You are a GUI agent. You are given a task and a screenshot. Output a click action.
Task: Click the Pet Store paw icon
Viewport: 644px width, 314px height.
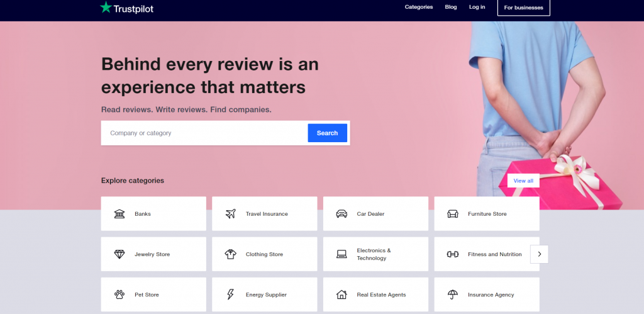[119, 294]
